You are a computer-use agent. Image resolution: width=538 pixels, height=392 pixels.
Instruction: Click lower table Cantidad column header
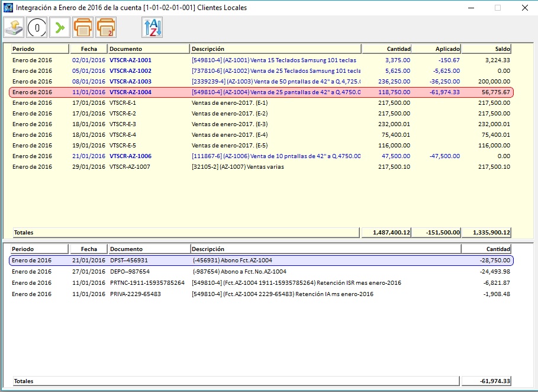pos(486,249)
